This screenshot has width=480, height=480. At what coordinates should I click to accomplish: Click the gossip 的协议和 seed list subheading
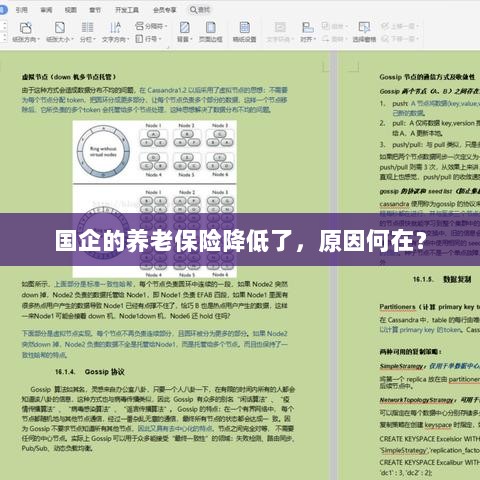(430, 191)
